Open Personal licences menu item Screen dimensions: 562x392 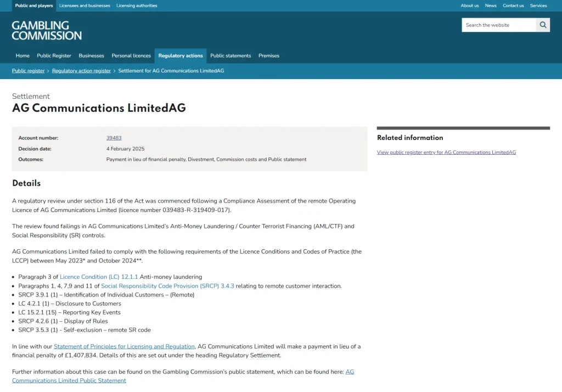(131, 55)
